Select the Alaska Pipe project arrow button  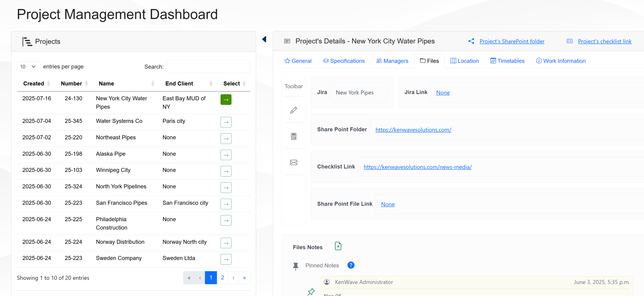pyautogui.click(x=226, y=155)
